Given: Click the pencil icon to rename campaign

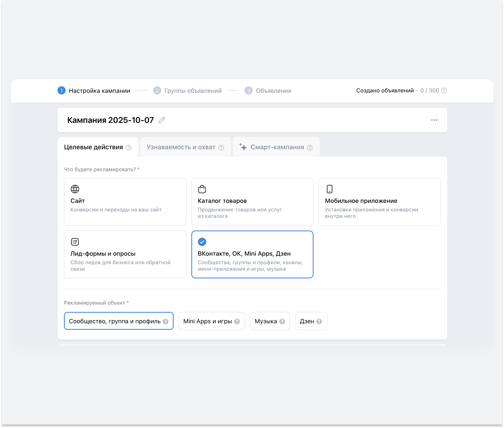Looking at the screenshot, I should (x=162, y=120).
